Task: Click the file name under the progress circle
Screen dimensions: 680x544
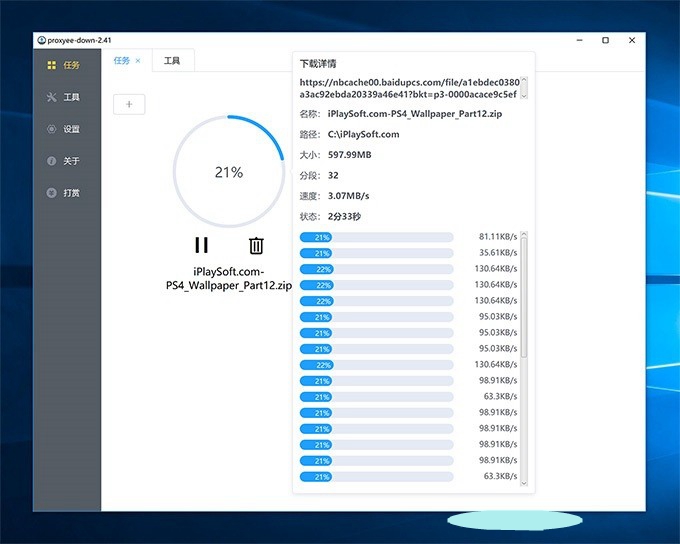Action: point(229,279)
